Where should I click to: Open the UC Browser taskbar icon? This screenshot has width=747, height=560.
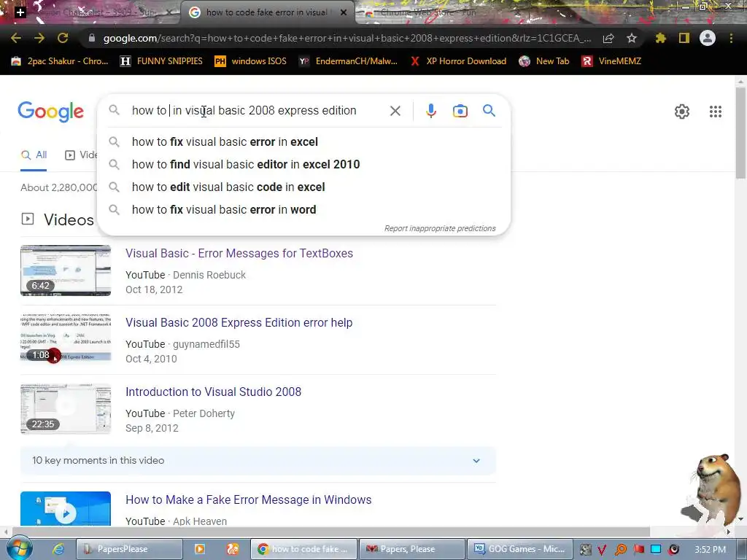(x=233, y=549)
